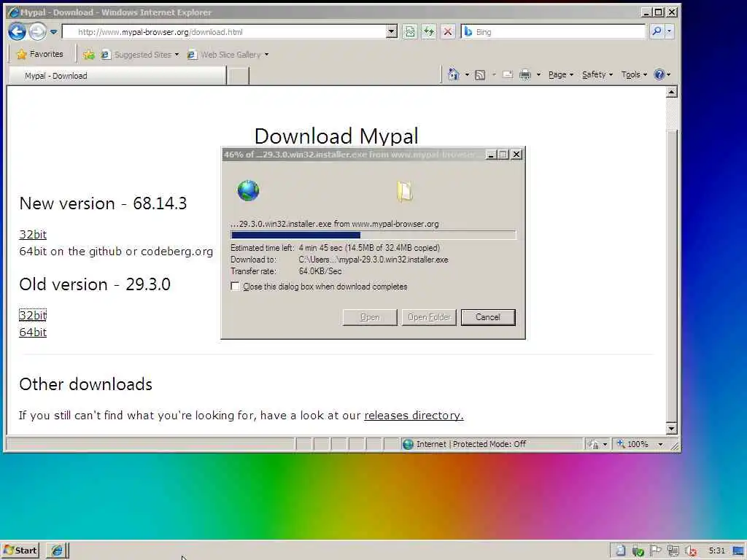
Task: Click the RSS feeds icon
Action: (x=480, y=75)
